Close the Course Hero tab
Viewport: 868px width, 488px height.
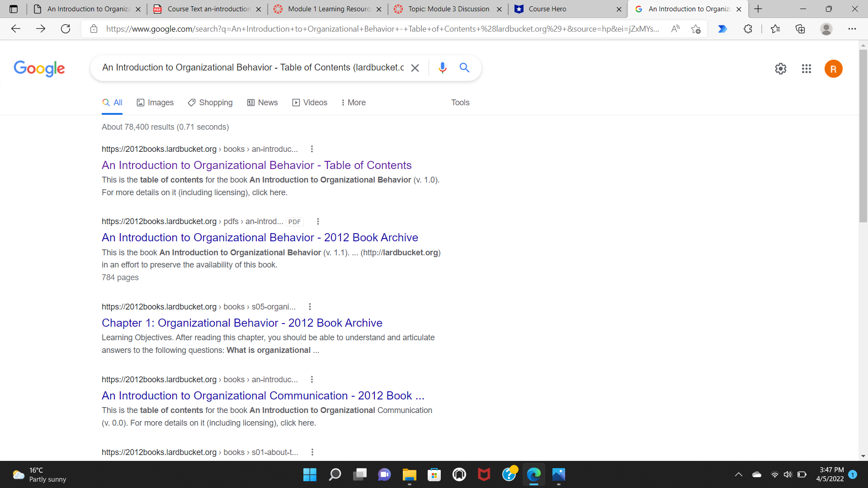[x=619, y=9]
